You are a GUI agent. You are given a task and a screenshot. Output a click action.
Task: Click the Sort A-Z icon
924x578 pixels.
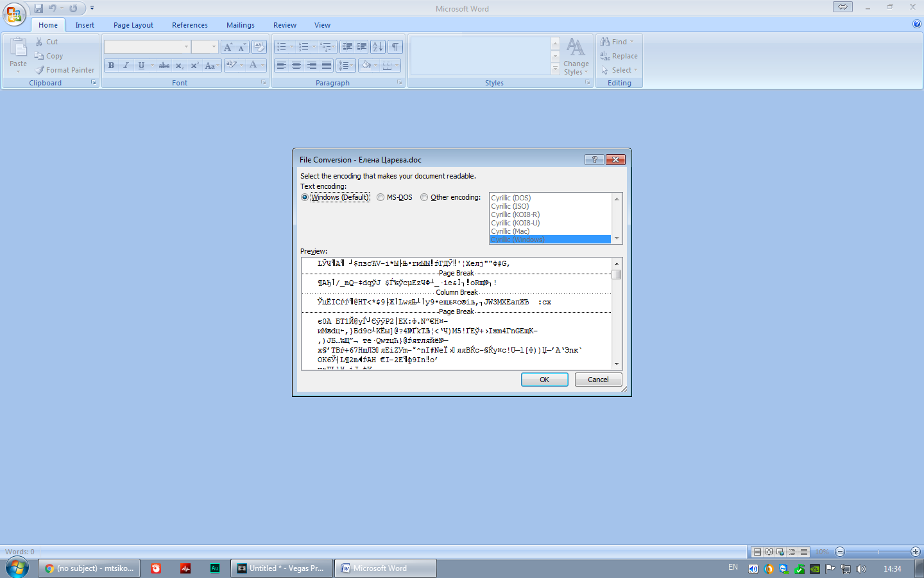pyautogui.click(x=378, y=47)
